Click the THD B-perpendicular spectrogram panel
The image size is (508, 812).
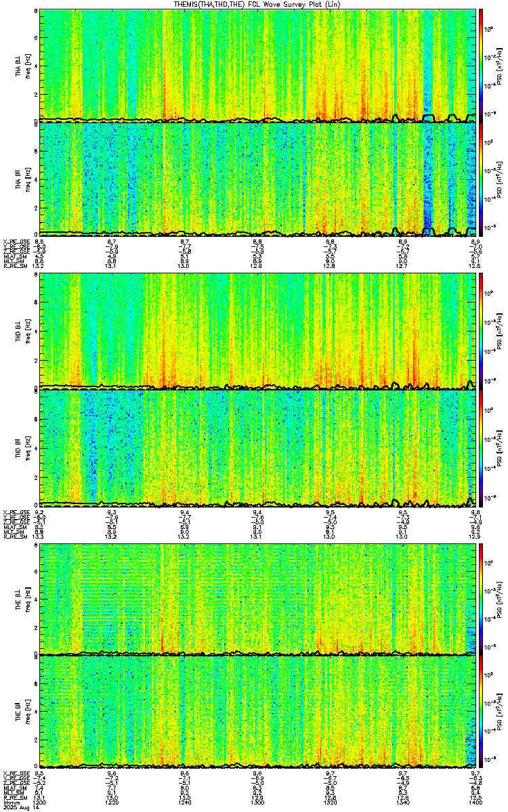click(258, 331)
